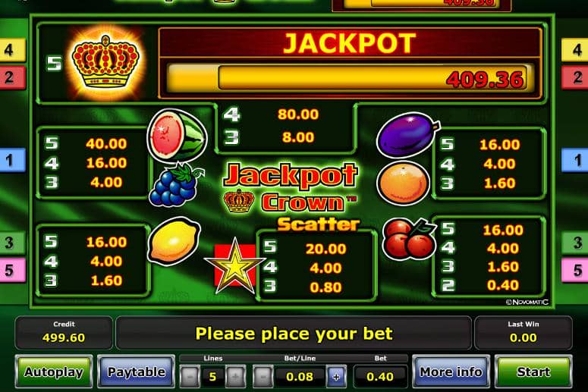Click the green Start button
Image resolution: width=588 pixels, height=392 pixels.
[x=533, y=372]
